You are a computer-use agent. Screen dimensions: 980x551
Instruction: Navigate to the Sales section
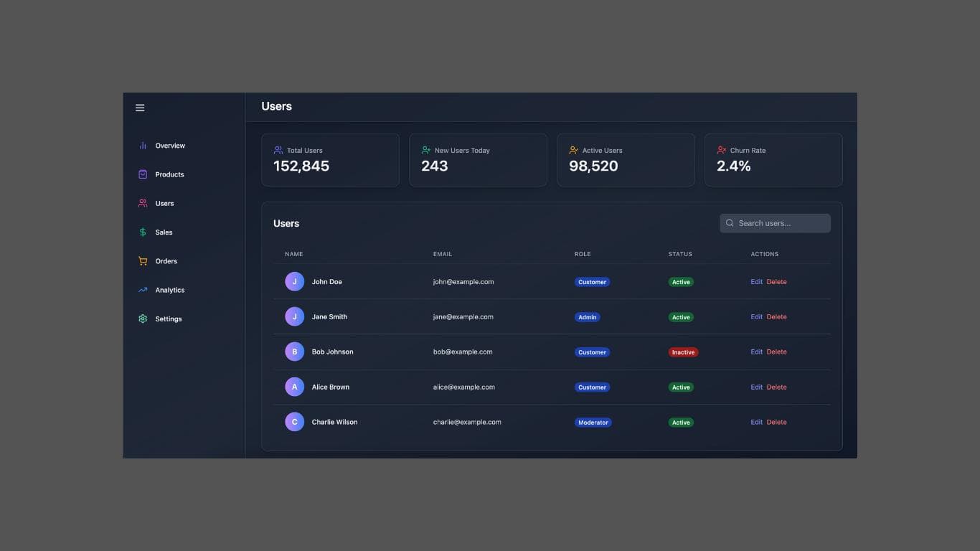click(x=164, y=232)
